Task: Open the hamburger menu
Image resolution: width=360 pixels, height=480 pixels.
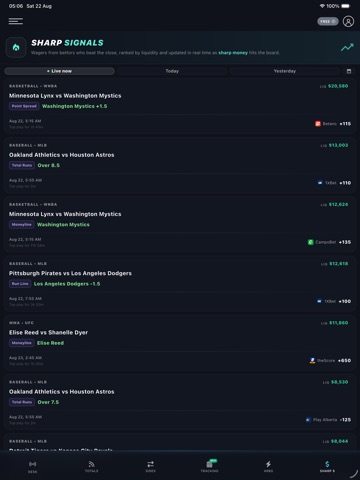Action: point(16,21)
